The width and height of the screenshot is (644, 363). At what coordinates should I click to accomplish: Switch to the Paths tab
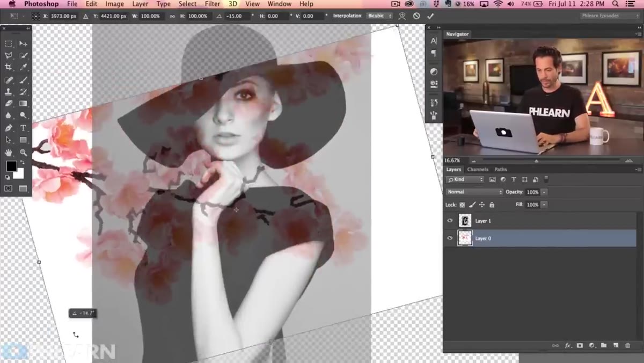click(x=501, y=169)
